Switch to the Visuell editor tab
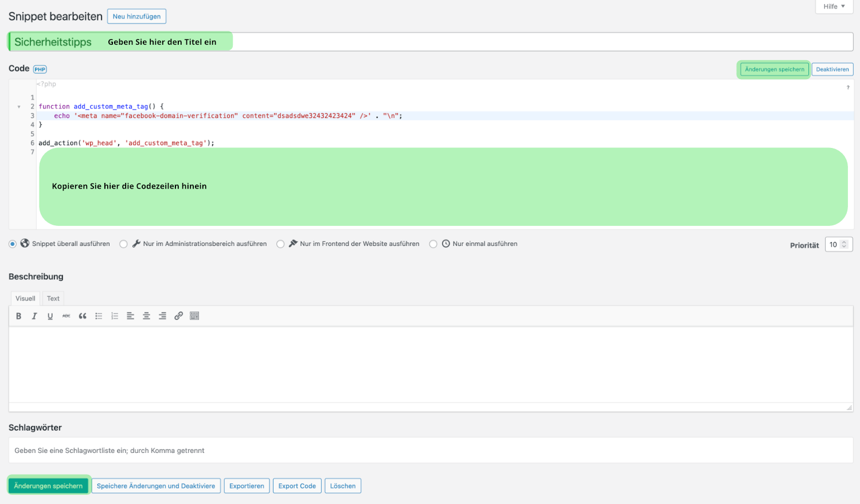 [x=25, y=298]
